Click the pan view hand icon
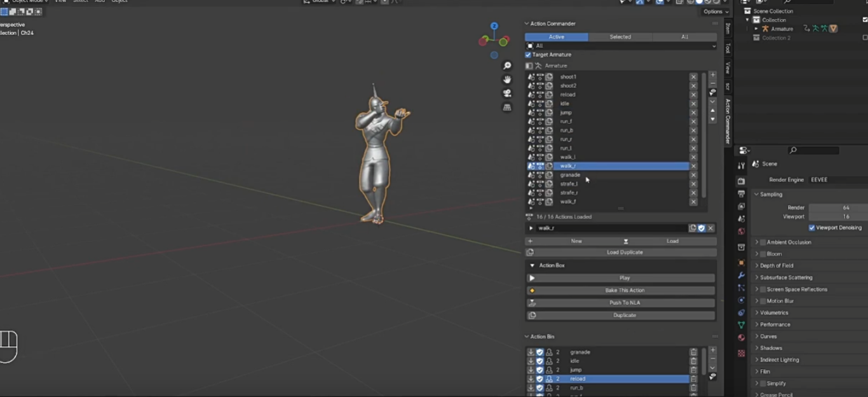 pyautogui.click(x=507, y=80)
